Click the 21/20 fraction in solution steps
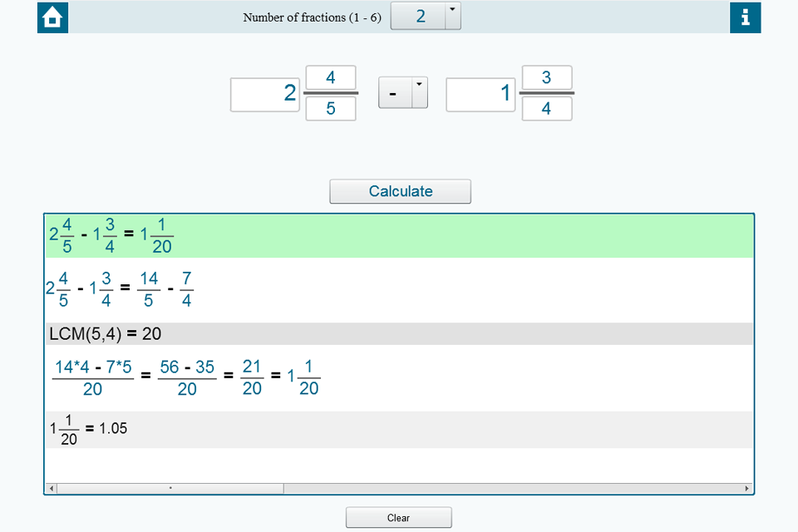This screenshot has height=532, width=798. (x=252, y=378)
